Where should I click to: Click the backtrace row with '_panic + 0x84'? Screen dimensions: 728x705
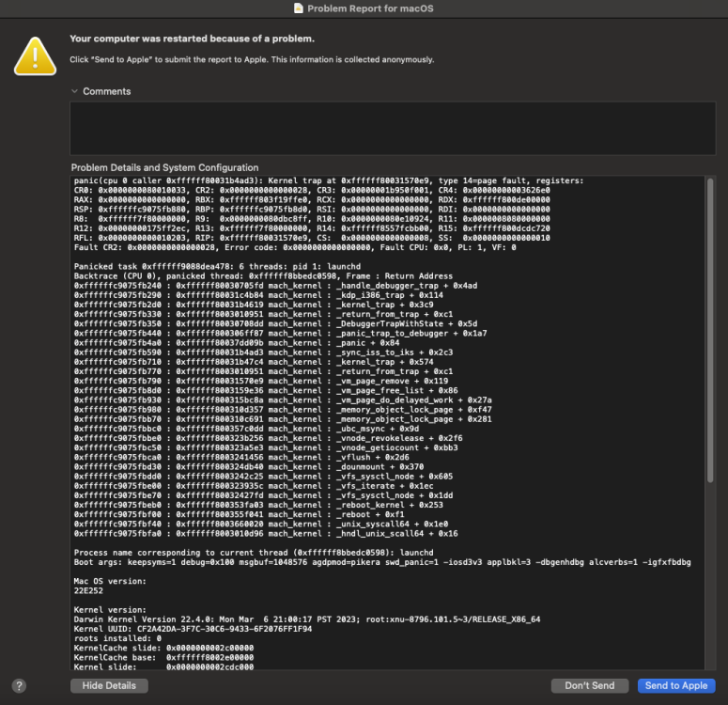point(237,342)
